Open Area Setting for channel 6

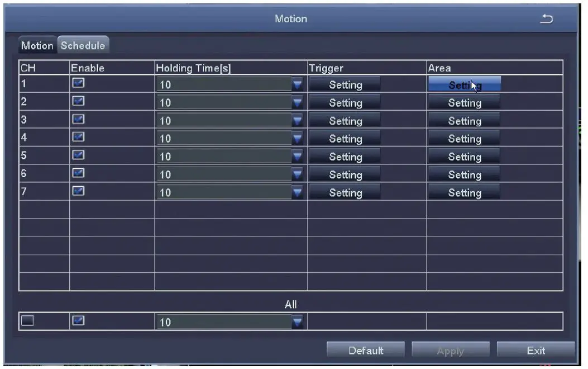click(x=464, y=174)
